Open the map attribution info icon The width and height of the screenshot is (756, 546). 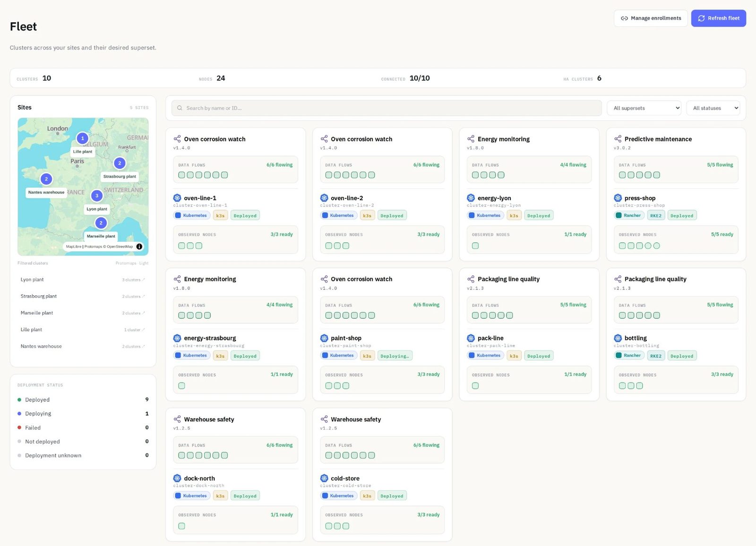139,247
